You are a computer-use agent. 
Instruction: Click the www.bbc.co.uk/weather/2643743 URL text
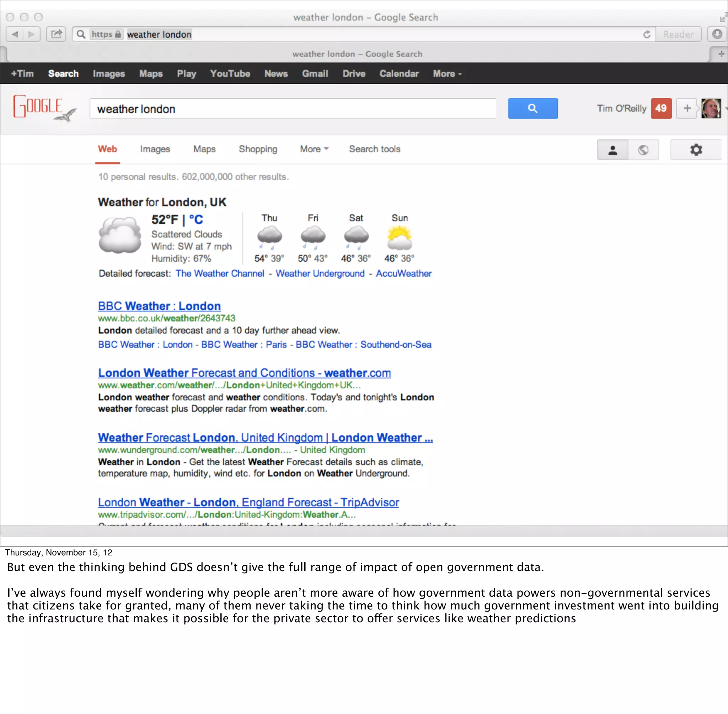[167, 318]
